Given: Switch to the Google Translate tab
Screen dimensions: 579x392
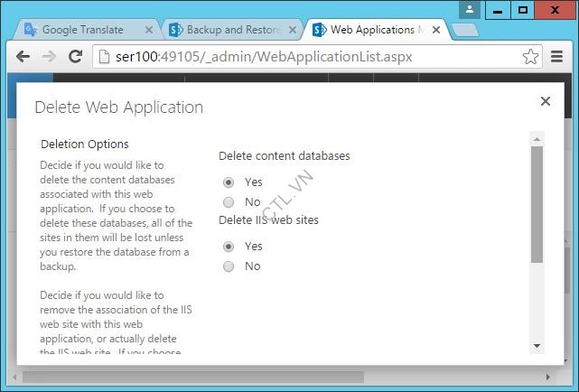Looking at the screenshot, I should 82,30.
